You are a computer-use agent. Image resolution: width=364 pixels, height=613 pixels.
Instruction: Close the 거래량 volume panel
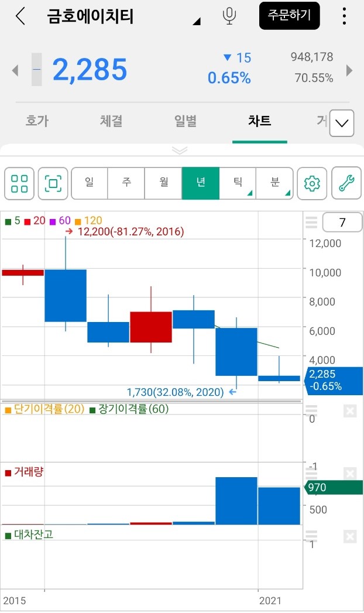coord(350,474)
